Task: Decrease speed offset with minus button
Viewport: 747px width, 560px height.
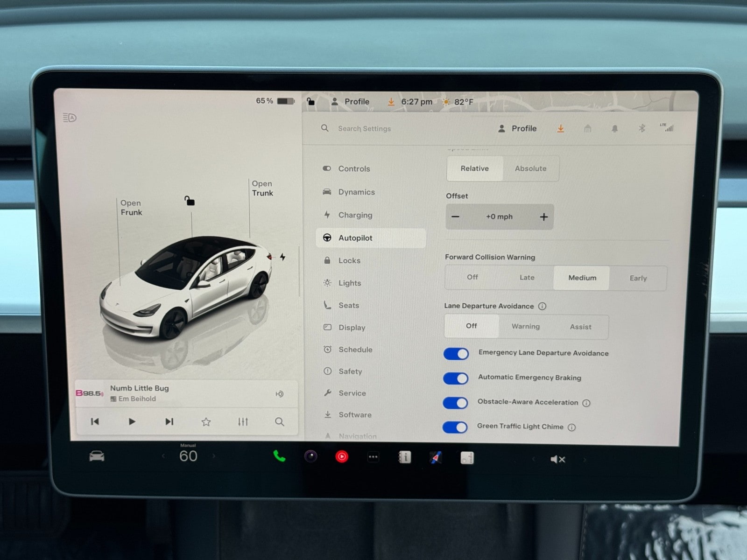Action: pyautogui.click(x=456, y=217)
